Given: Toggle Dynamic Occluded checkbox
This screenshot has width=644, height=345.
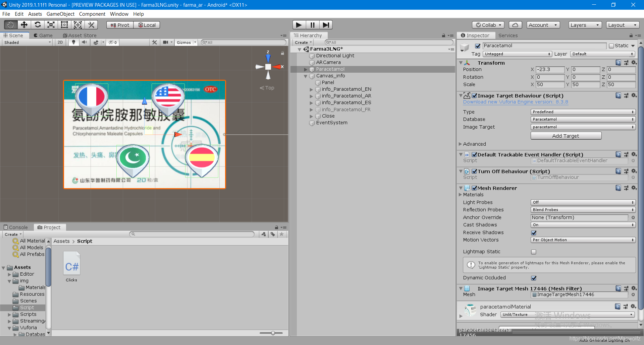Looking at the screenshot, I should tap(534, 278).
